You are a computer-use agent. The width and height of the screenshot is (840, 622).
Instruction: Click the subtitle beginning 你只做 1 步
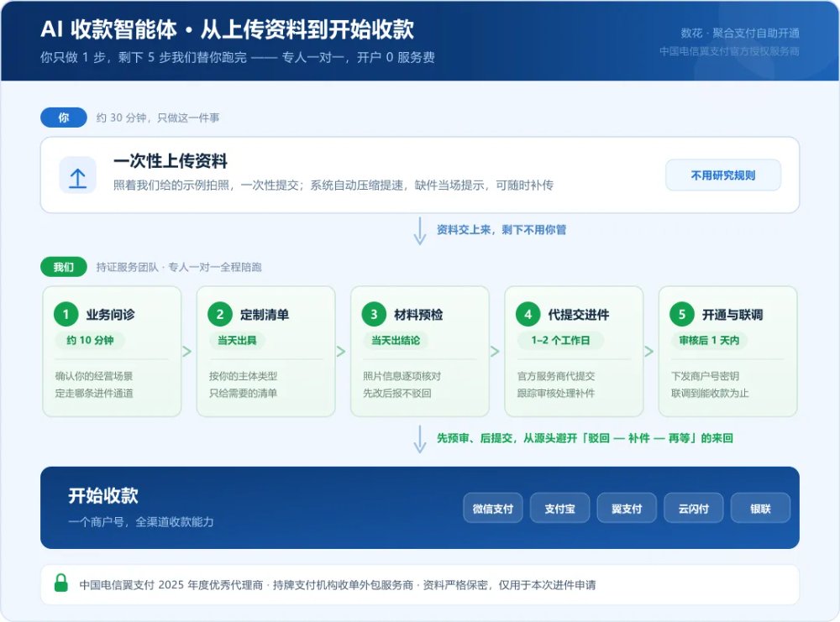click(x=238, y=57)
